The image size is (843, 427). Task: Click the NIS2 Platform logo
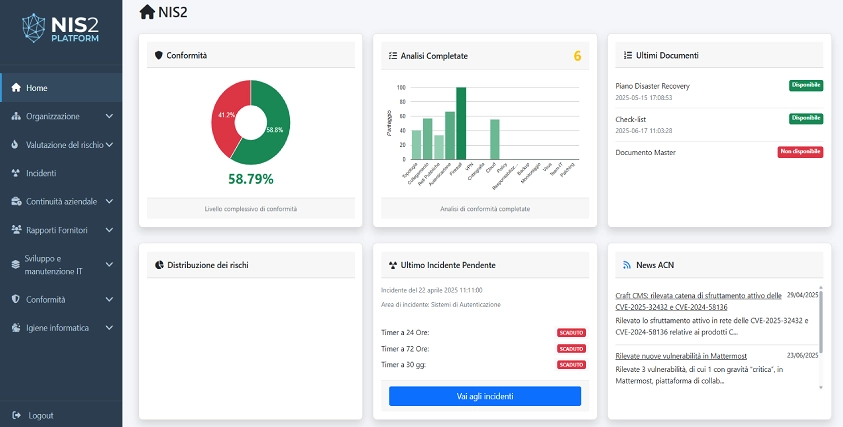coord(61,29)
